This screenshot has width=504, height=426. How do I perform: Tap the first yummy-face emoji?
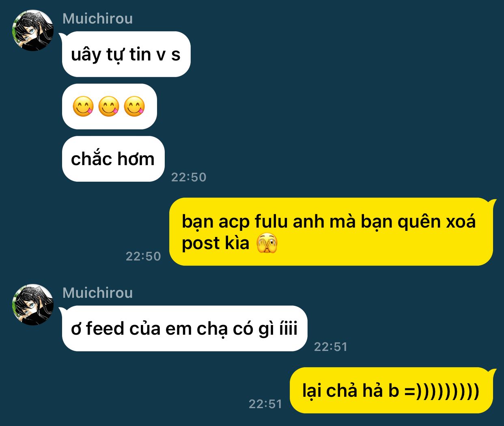click(x=83, y=106)
